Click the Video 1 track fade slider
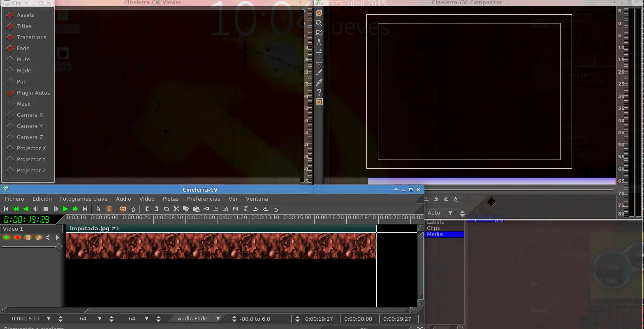644x329 pixels. click(x=32, y=247)
